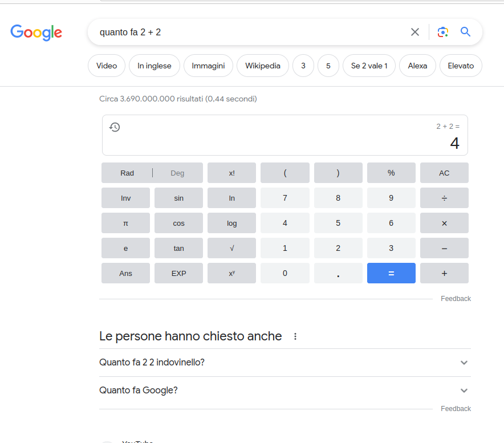
Task: Switch calculator to Deg mode
Action: tap(177, 173)
